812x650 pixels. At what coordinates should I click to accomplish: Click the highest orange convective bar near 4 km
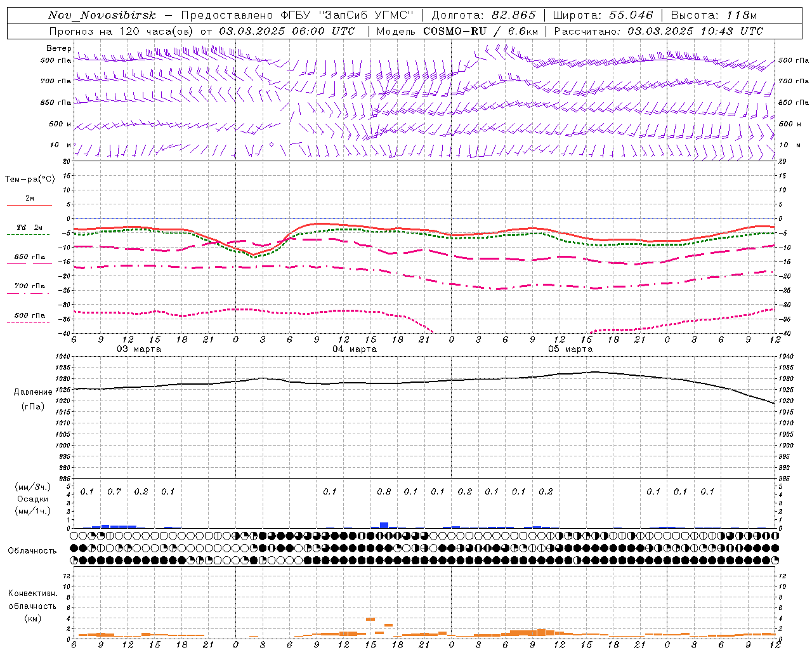pos(370,619)
